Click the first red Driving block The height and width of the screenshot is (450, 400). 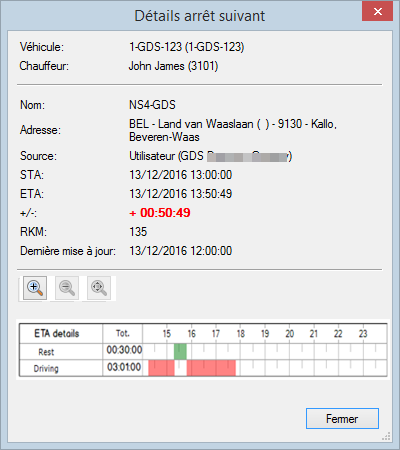161,368
